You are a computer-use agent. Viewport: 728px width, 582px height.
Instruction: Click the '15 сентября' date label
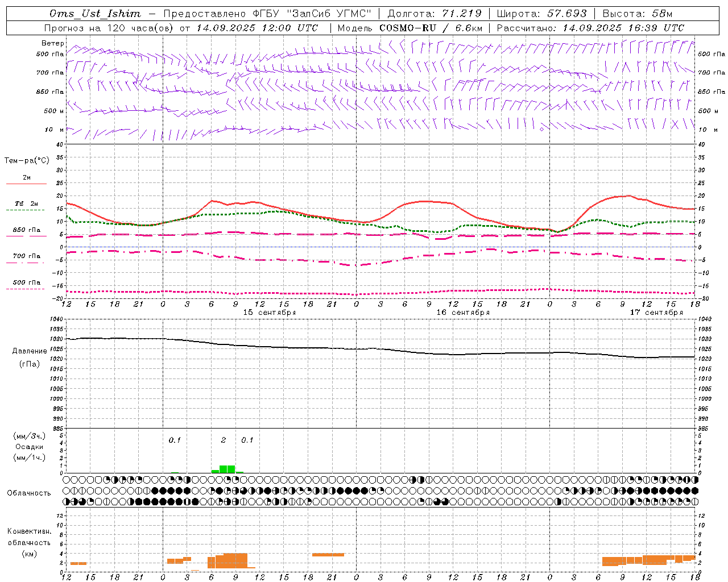pos(270,313)
